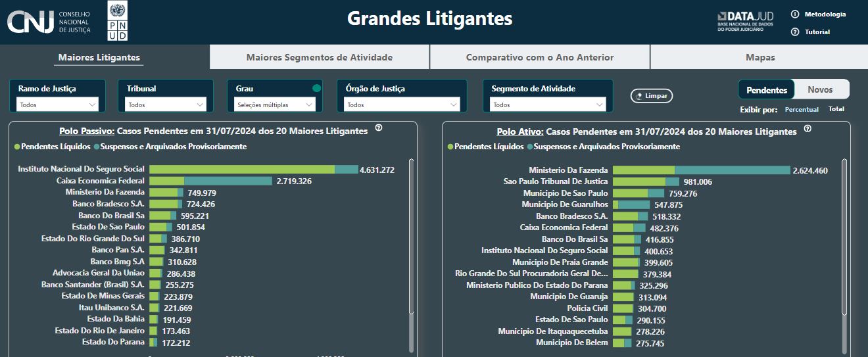Open the Órgão de Justiça dropdown
Screen dimensions: 868x357
(x=402, y=105)
